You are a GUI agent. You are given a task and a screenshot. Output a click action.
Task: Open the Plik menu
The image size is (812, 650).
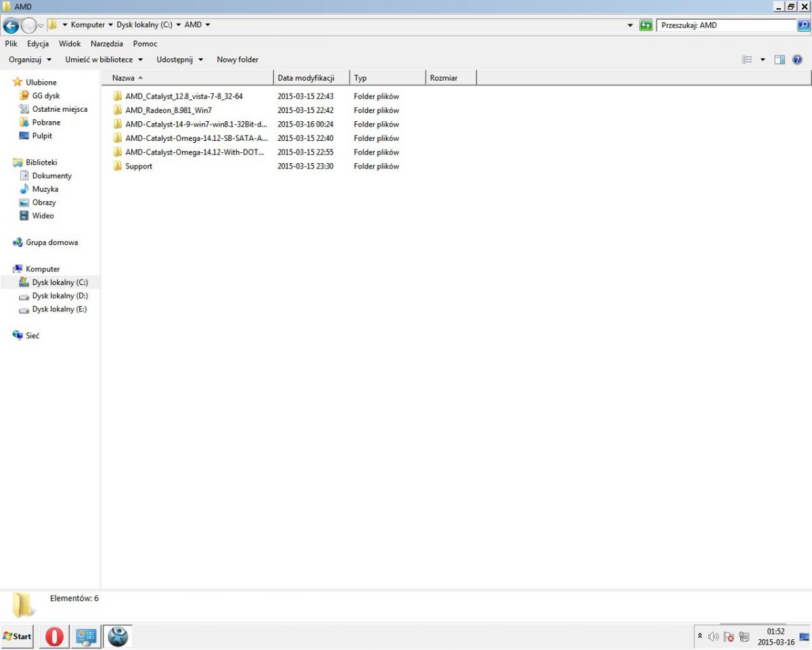(x=11, y=43)
